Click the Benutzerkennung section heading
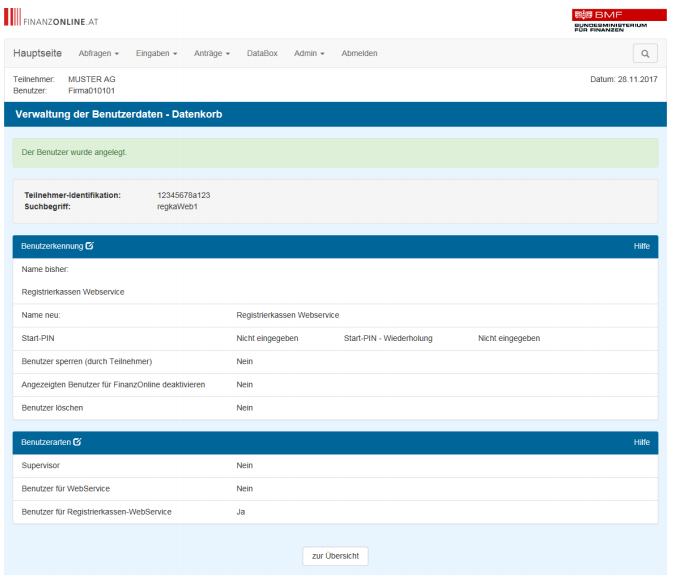This screenshot has height=577, width=673. click(52, 246)
